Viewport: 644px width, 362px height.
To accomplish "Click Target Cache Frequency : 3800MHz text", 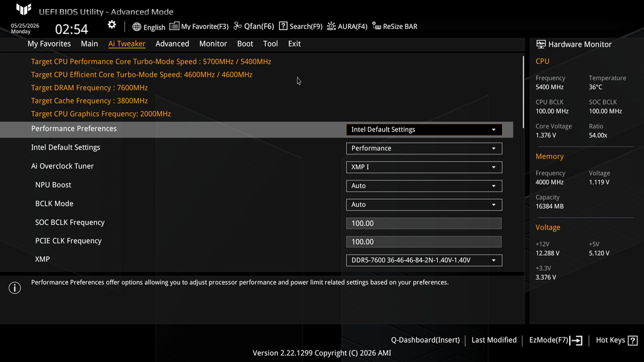I will click(89, 101).
